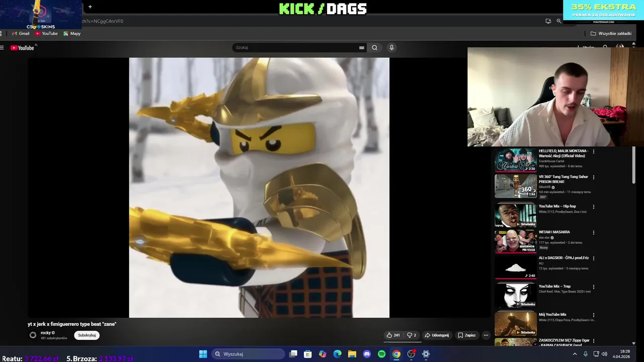Open options for VR 360° Tung Tung video
The width and height of the screenshot is (644, 362).
(594, 177)
